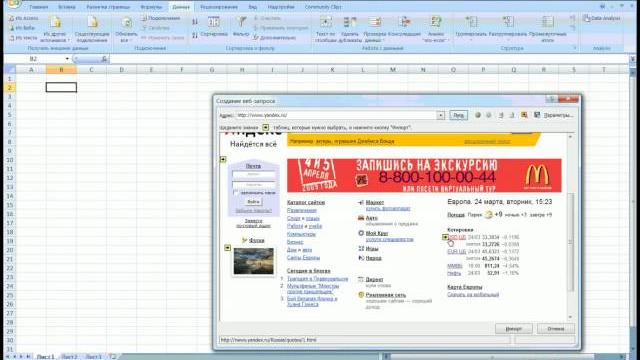This screenshot has width=640, height=360.
Task: Go forward in the web query browser
Action: (489, 115)
